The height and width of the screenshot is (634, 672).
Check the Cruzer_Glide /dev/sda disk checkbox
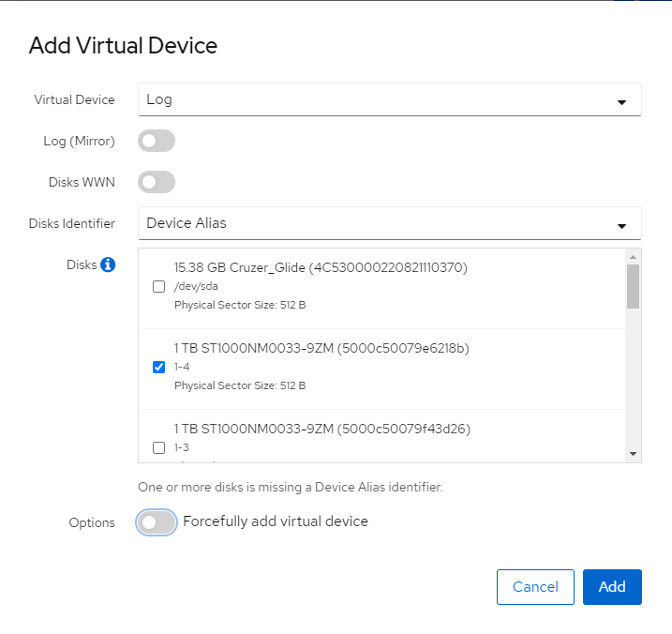159,286
